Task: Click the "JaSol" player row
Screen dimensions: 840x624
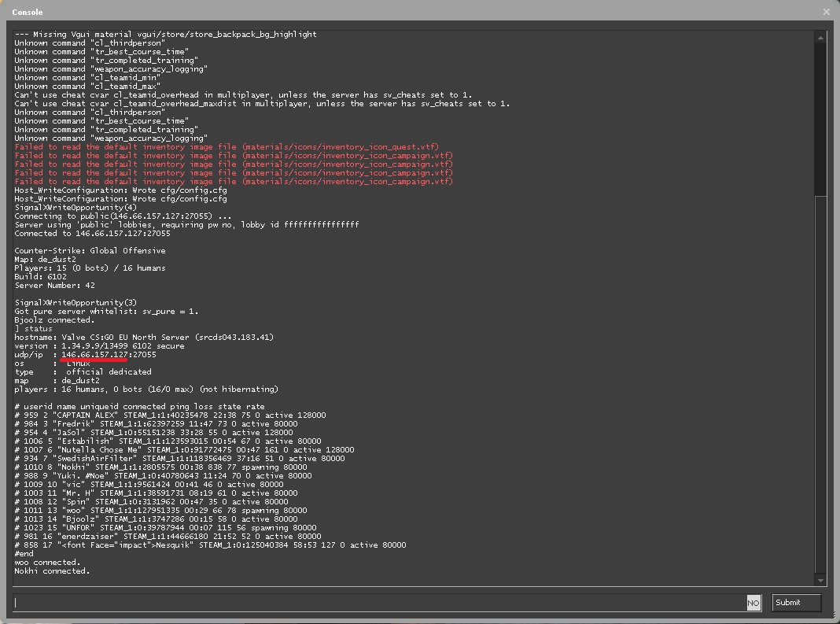Action: [x=153, y=433]
